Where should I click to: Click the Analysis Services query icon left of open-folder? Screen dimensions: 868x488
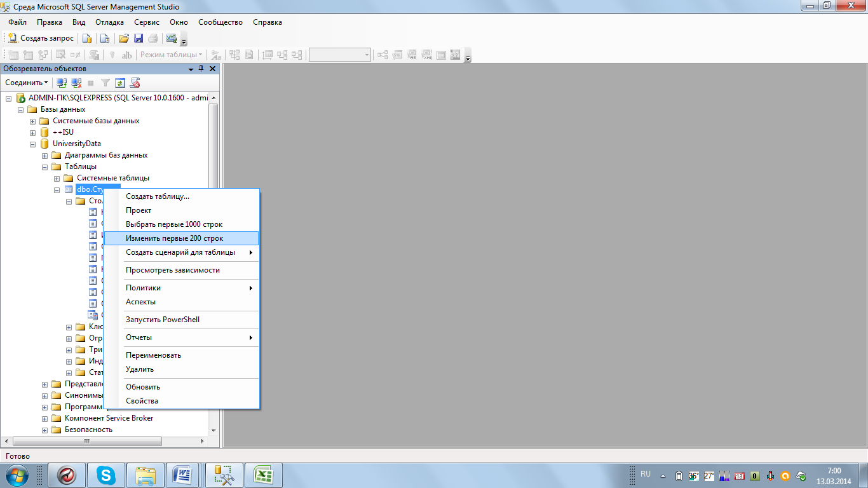[105, 38]
